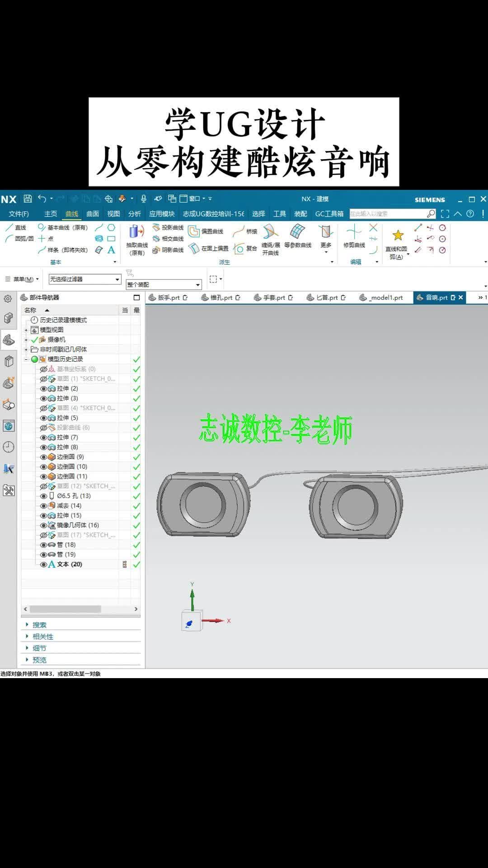Switch to the 匕首.prt document tab
488x868 pixels.
[326, 297]
